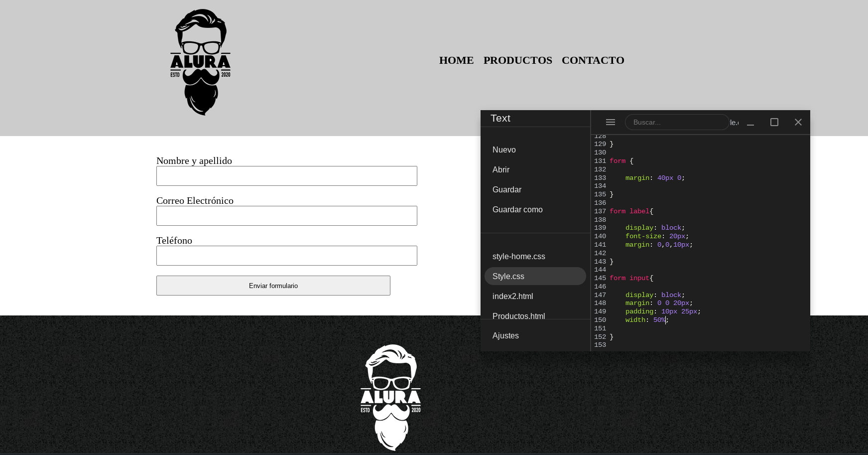The width and height of the screenshot is (868, 455).
Task: Go to HOME navigation link
Action: tap(456, 60)
